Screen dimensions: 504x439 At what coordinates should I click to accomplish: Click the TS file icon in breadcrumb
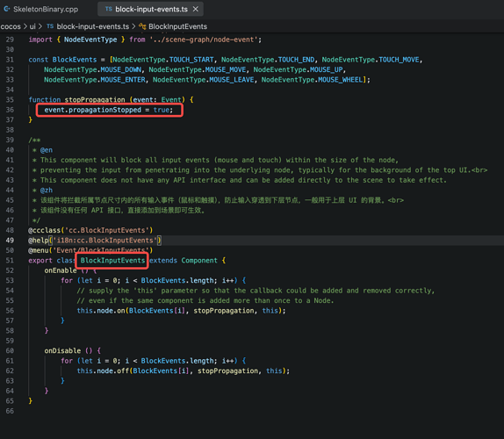[50, 26]
